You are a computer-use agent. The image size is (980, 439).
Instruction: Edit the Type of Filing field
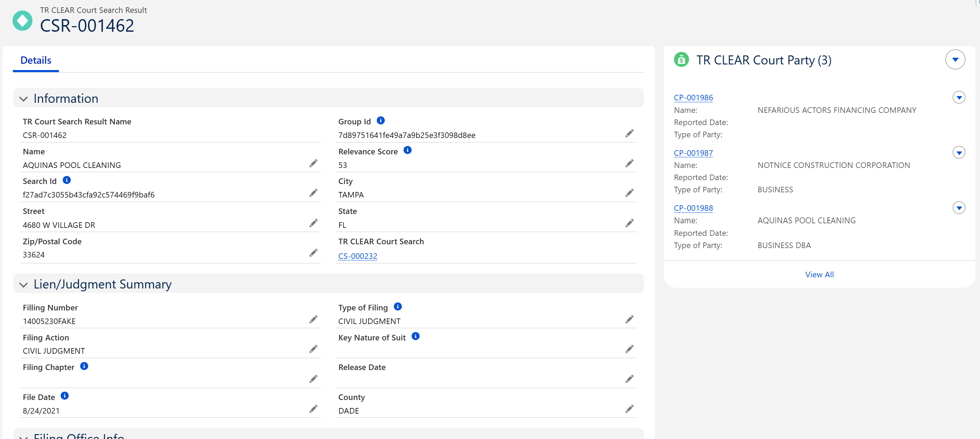(x=629, y=319)
